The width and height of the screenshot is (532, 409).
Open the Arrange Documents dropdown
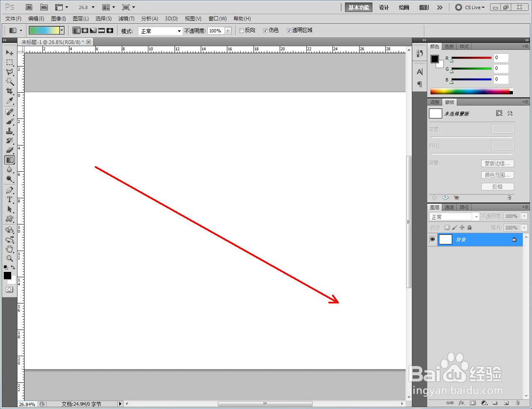pyautogui.click(x=109, y=7)
